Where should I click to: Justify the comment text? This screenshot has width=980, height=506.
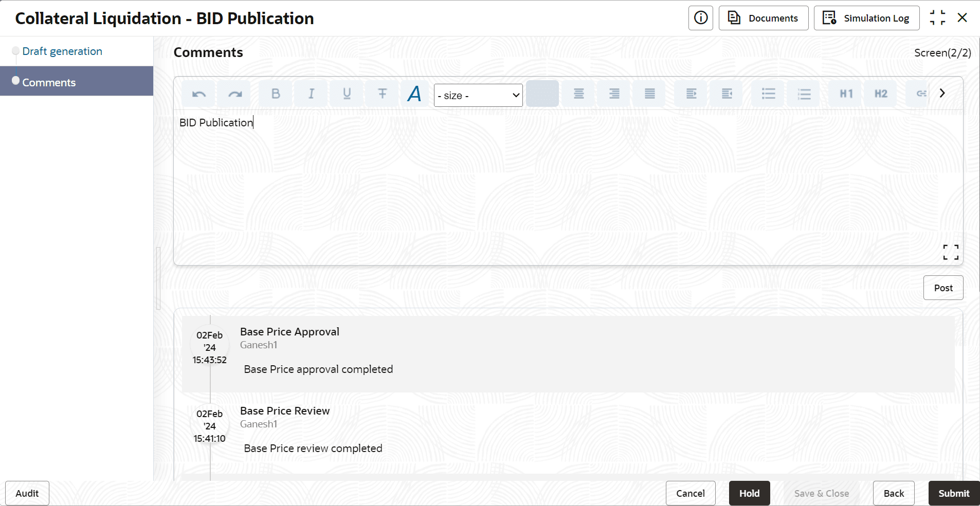point(650,93)
